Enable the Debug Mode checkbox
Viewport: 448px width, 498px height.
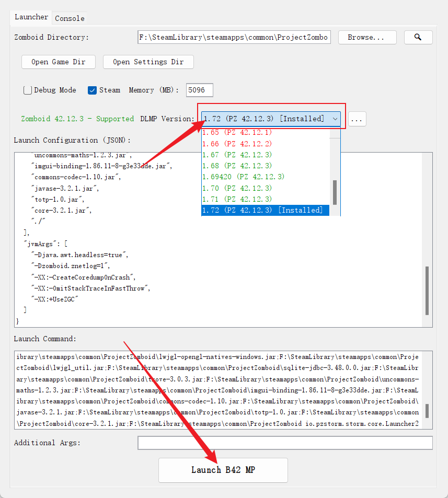pyautogui.click(x=28, y=90)
